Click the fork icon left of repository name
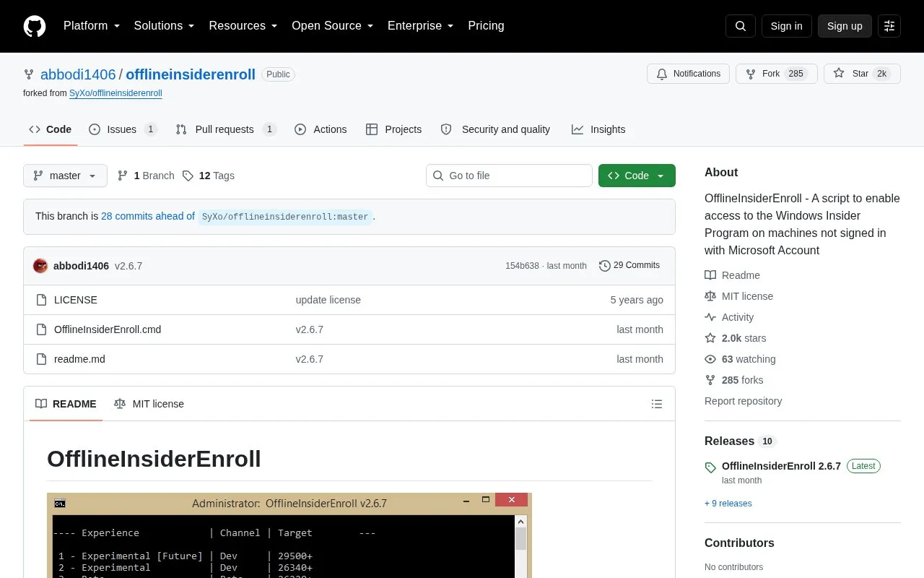Screen dimensions: 924x578 point(29,74)
